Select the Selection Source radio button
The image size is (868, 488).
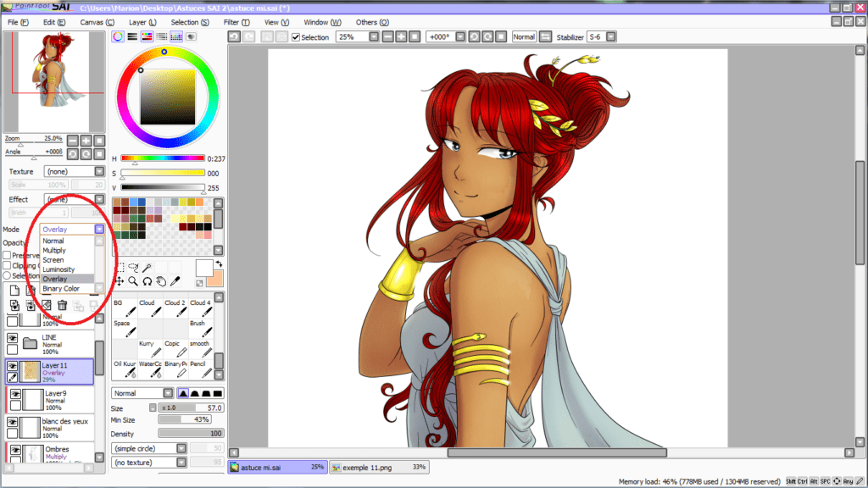7,275
